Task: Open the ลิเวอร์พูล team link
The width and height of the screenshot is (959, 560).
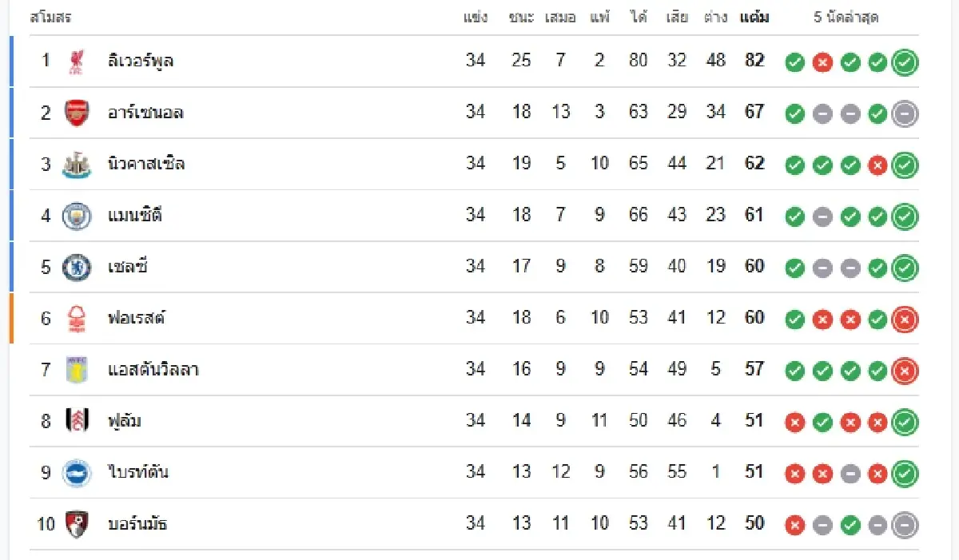Action: (x=141, y=61)
